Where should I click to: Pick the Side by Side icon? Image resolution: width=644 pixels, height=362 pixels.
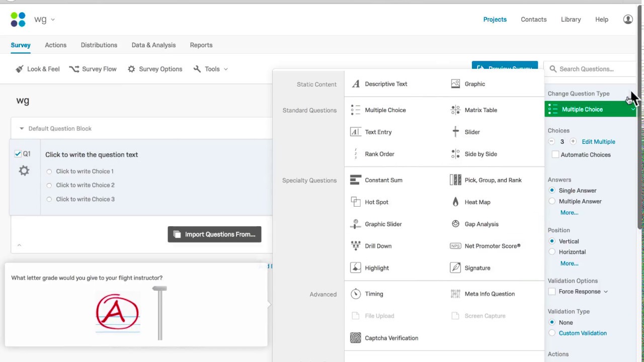pos(455,154)
